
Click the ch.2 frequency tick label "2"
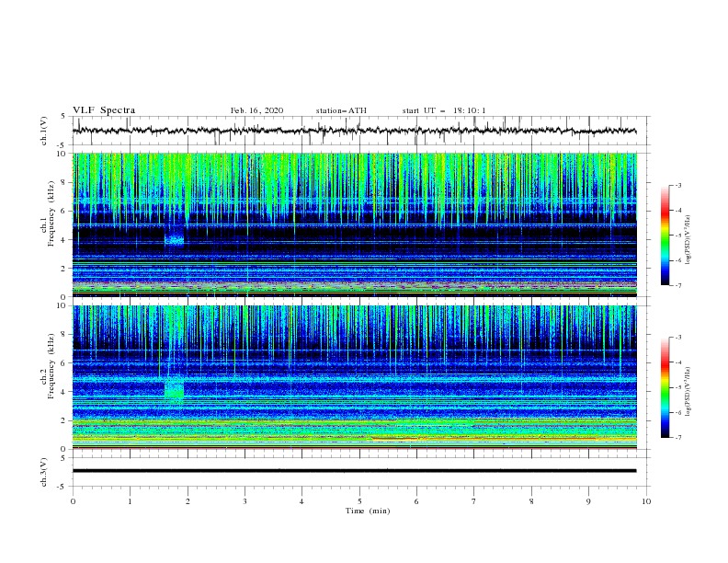click(64, 420)
